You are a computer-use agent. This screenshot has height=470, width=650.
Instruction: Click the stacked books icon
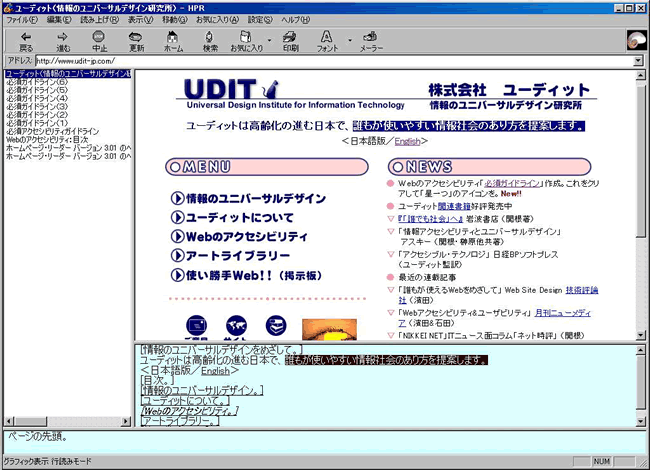point(276,326)
